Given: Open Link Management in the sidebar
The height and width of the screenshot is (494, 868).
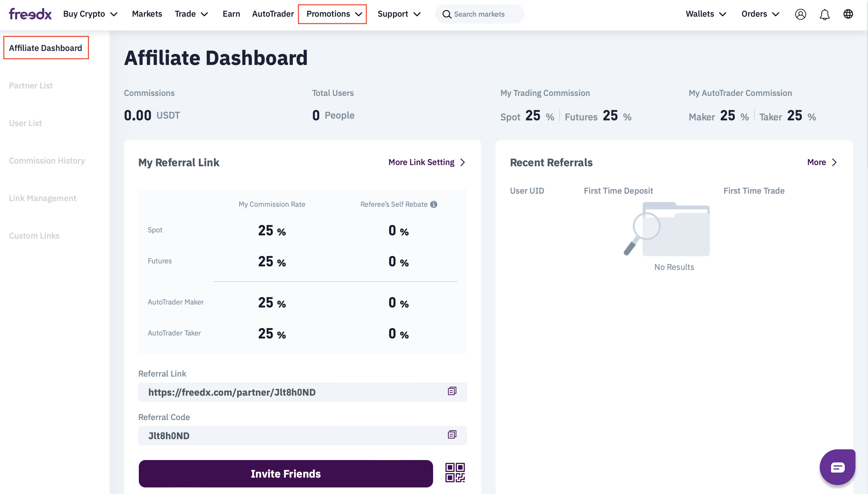Looking at the screenshot, I should (x=42, y=198).
